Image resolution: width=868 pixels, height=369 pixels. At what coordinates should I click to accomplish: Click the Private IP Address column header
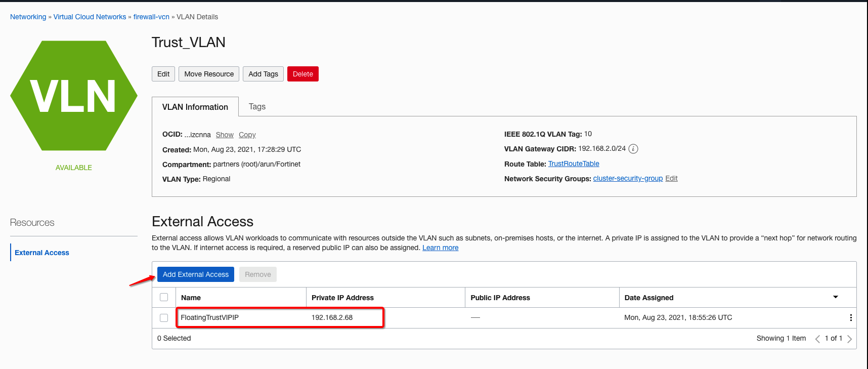pos(342,298)
